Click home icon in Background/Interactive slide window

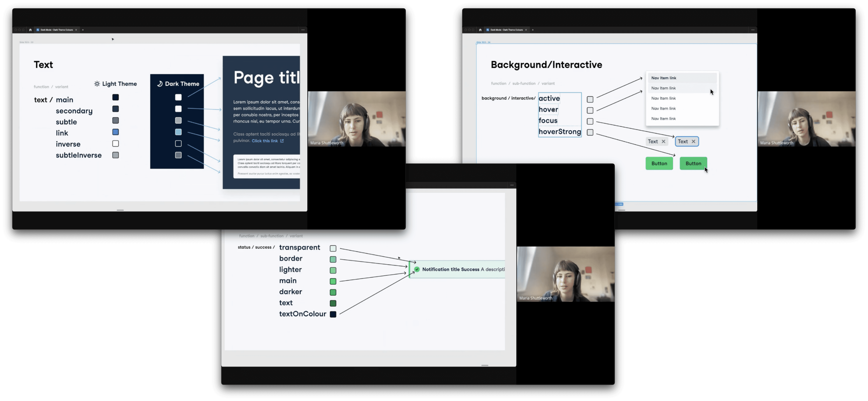[x=480, y=30]
